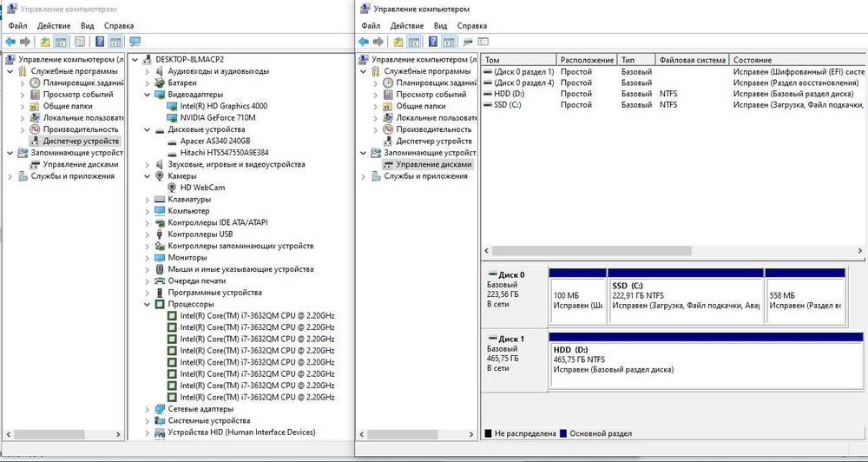The height and width of the screenshot is (462, 868).
Task: Open Действие menu in Disk Management window
Action: coord(407,25)
